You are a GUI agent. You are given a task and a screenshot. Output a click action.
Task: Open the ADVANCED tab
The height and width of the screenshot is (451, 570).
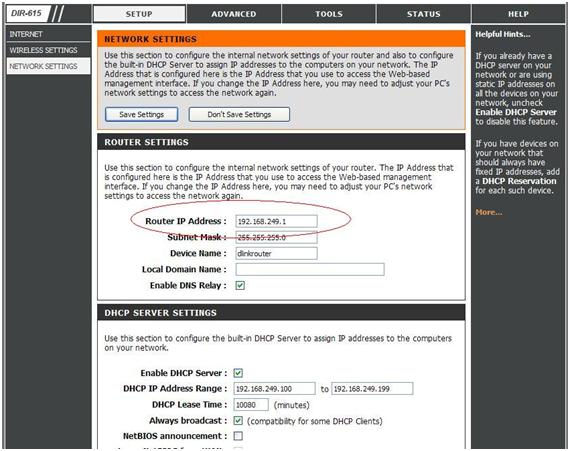pos(234,14)
